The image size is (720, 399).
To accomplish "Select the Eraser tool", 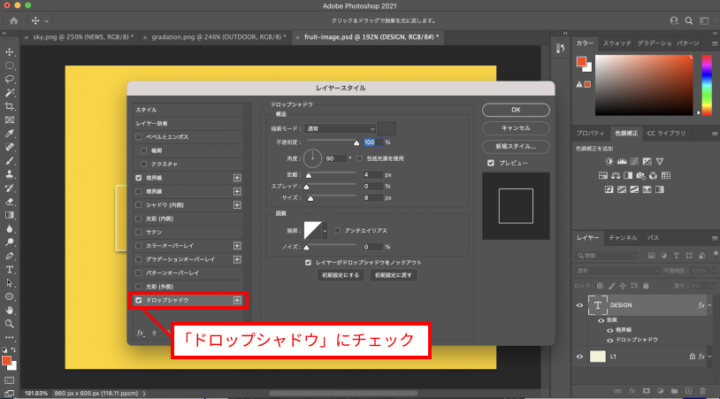I will pyautogui.click(x=9, y=202).
